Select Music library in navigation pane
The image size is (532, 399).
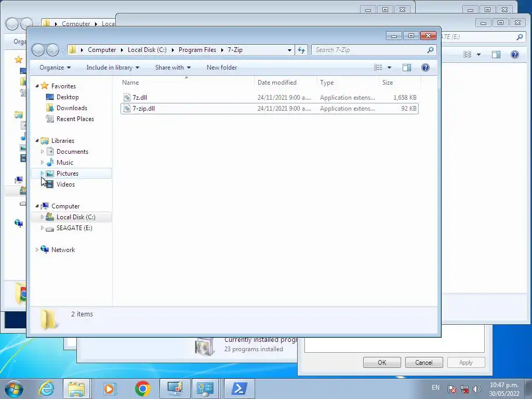64,163
